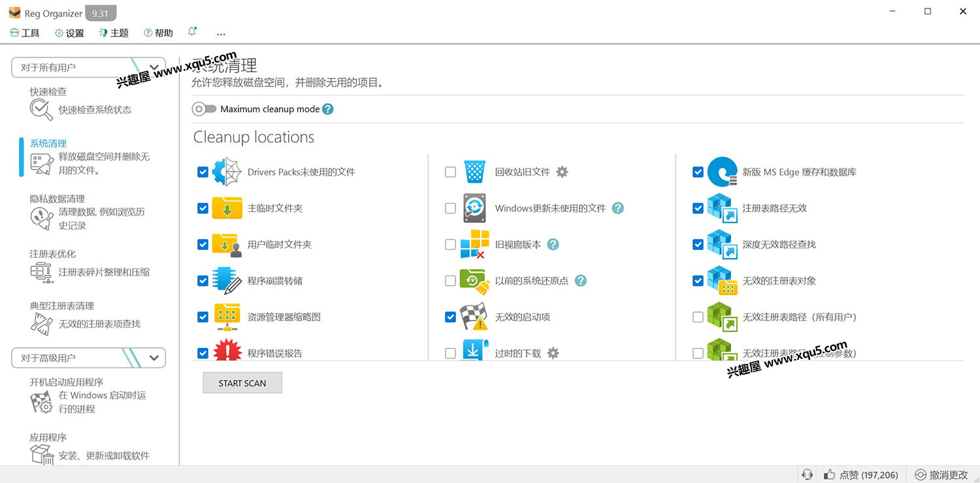Uncheck the 新版 MS Edge 缓存和数据库 checkbox

pyautogui.click(x=698, y=172)
